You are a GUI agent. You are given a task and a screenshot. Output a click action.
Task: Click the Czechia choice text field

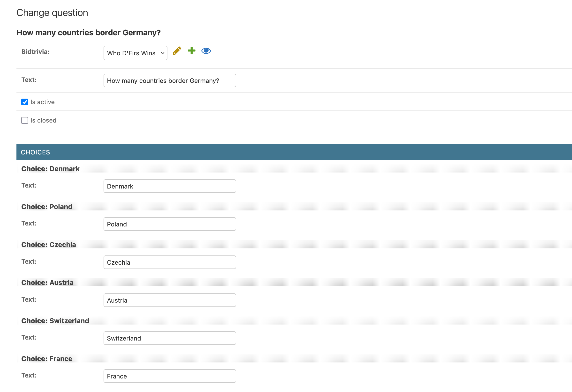170,262
